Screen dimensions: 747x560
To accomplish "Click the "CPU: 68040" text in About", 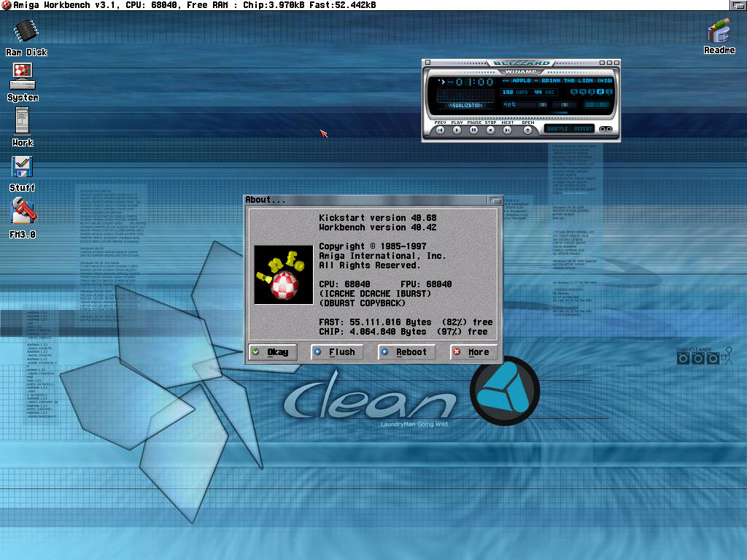I will coord(344,284).
